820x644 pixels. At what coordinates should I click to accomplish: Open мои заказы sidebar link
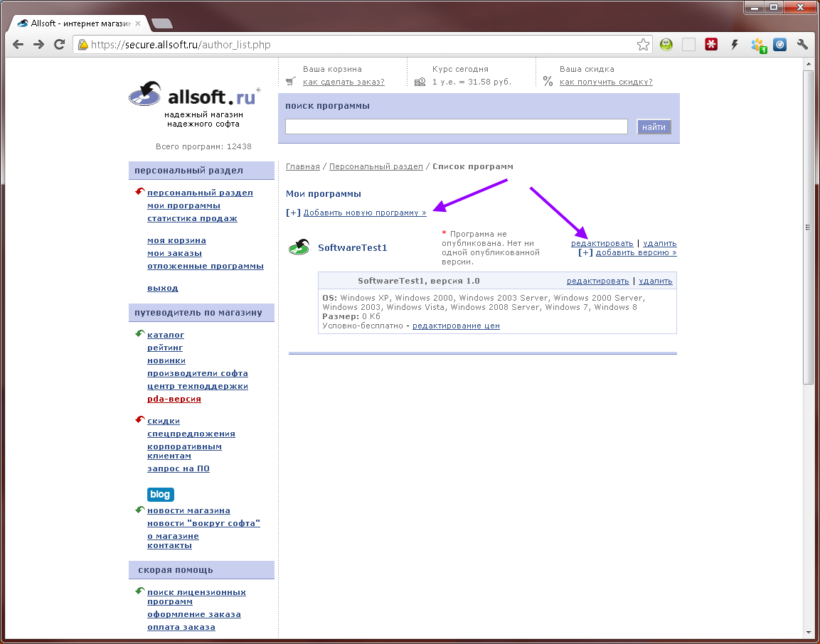point(174,254)
